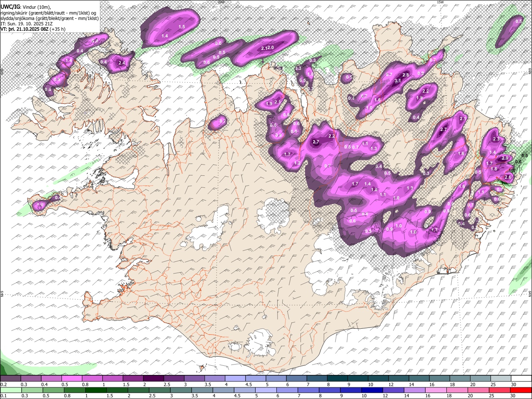The height and width of the screenshot is (399, 532).
Task: Select the bright red 30 swatch in rain legend
Action: [521, 390]
